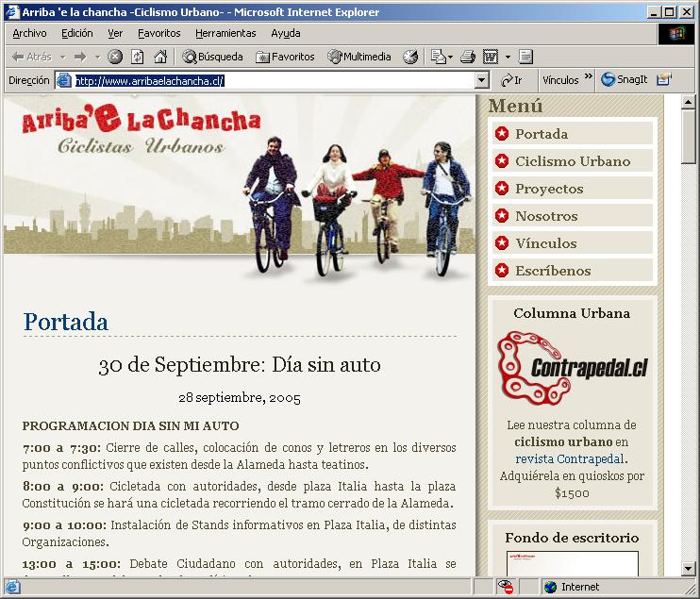Image resolution: width=700 pixels, height=599 pixels.
Task: Open the Escríbenos contact link
Action: (573, 271)
